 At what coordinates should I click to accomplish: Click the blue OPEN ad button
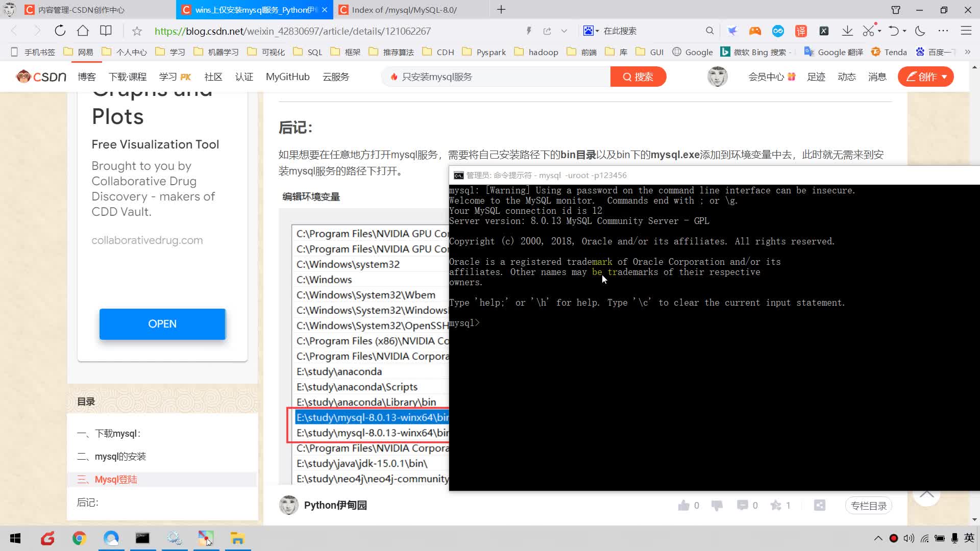[x=162, y=324]
